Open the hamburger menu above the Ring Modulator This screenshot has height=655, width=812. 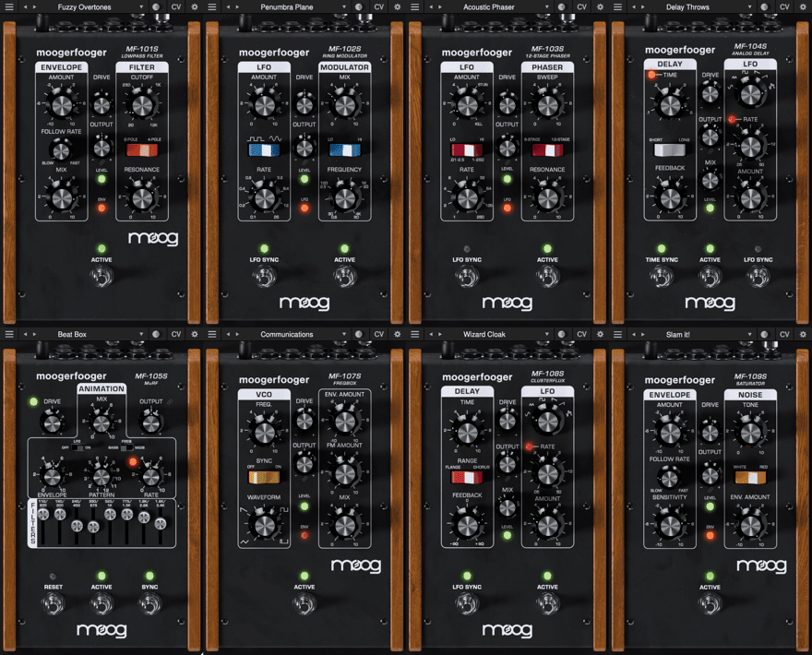pos(212,6)
